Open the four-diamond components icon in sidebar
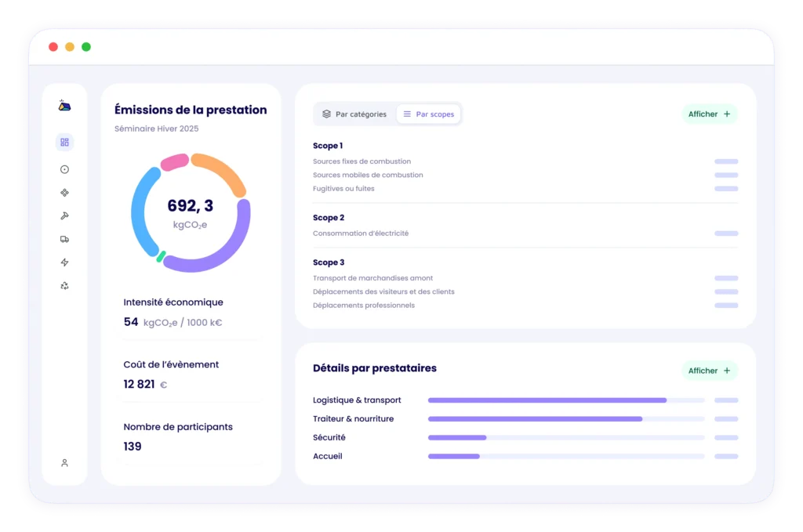 64,193
